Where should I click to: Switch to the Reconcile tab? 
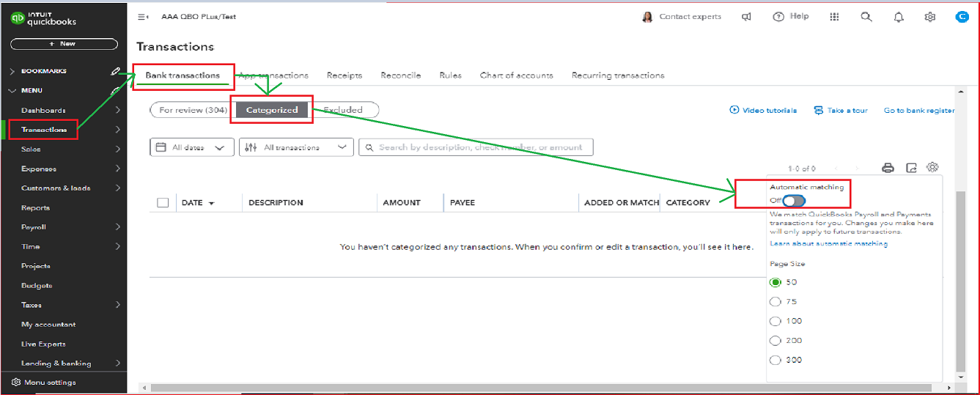(x=401, y=75)
